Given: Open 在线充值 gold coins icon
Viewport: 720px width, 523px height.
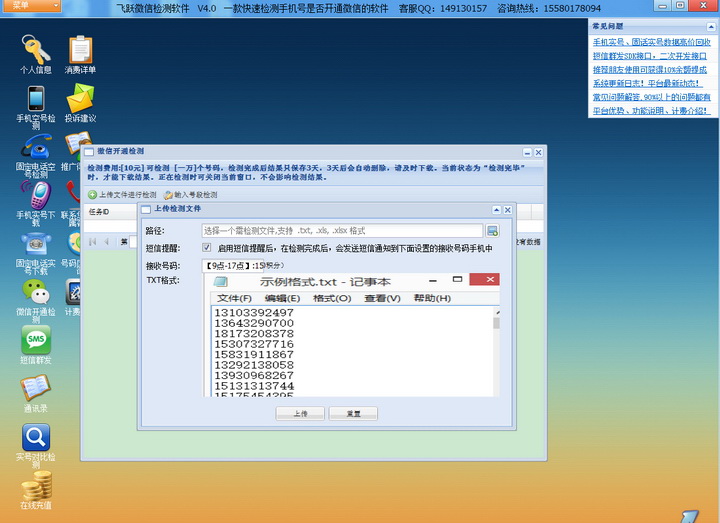Looking at the screenshot, I should pos(35,485).
